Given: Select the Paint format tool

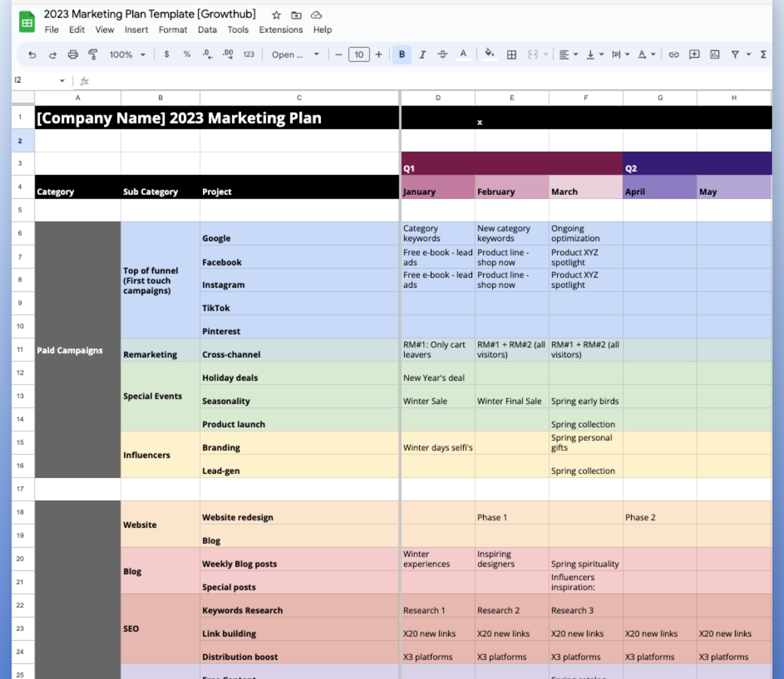Looking at the screenshot, I should 93,55.
